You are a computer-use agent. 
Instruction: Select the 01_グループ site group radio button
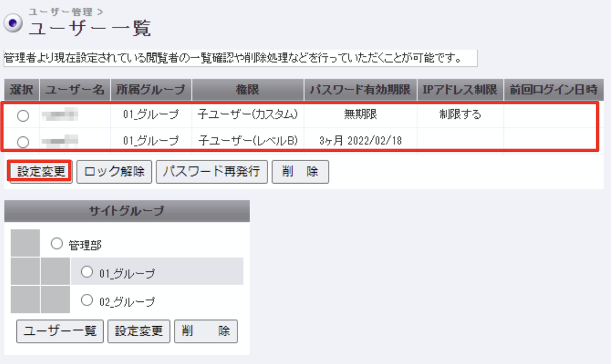click(87, 272)
